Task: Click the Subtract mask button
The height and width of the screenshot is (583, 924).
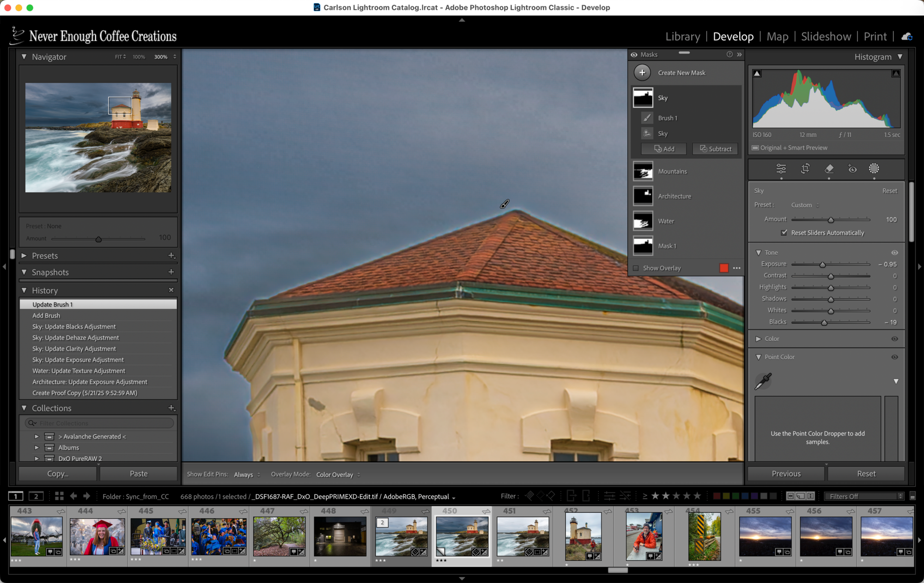Action: click(715, 149)
